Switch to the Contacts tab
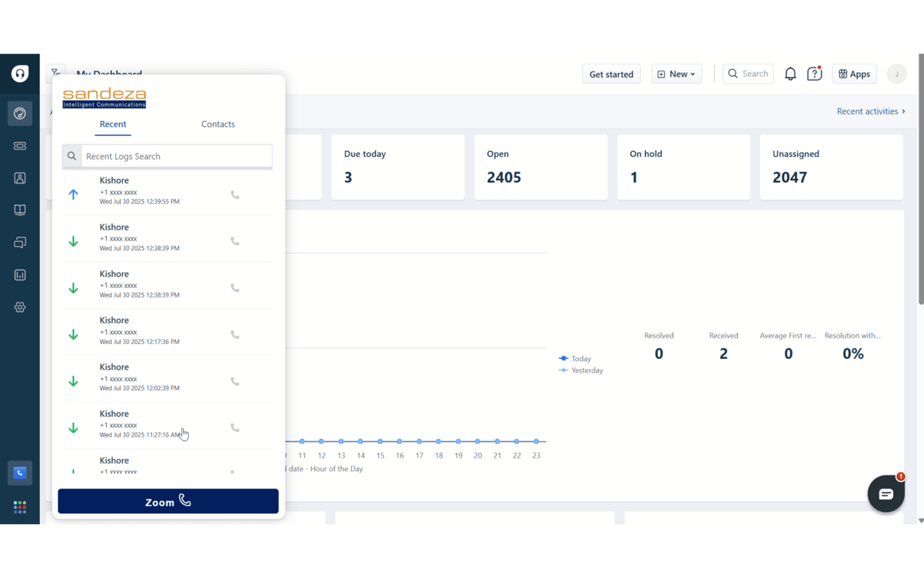Viewport: 924px width, 578px height. [x=218, y=124]
